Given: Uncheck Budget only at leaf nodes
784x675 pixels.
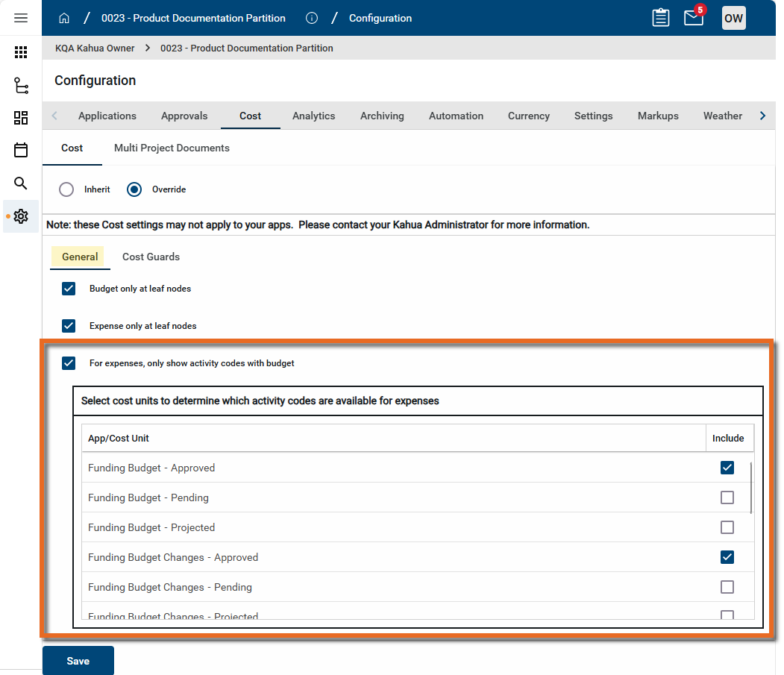Looking at the screenshot, I should pyautogui.click(x=69, y=289).
